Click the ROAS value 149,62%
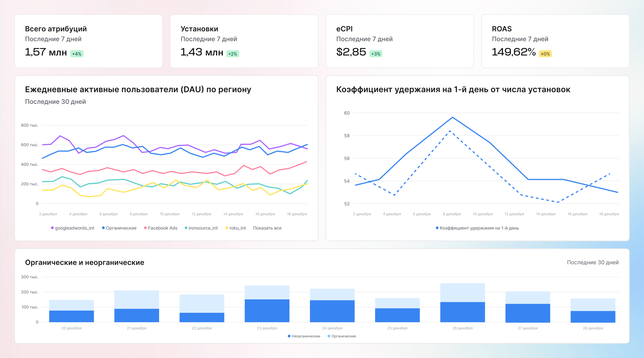 [513, 52]
